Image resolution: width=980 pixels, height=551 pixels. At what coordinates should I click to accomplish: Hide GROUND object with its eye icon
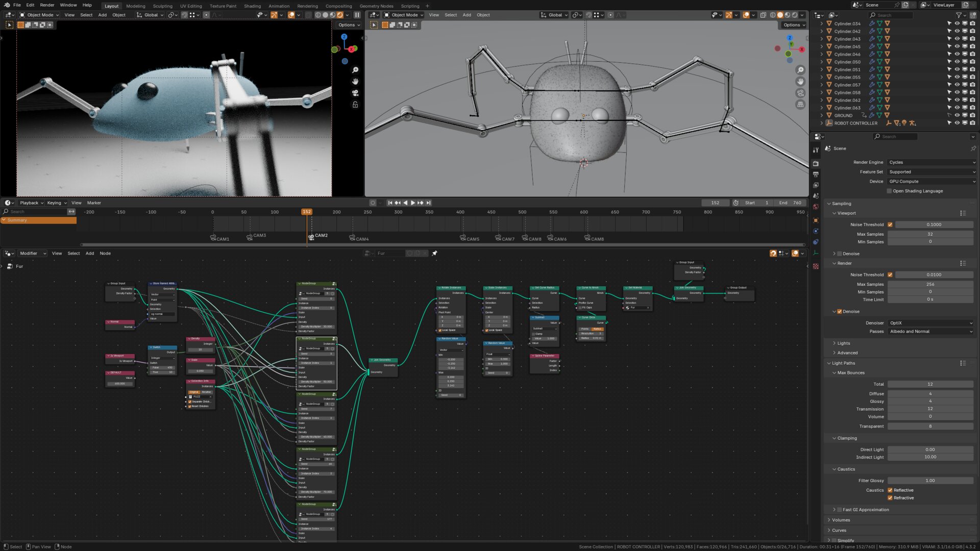(x=957, y=115)
